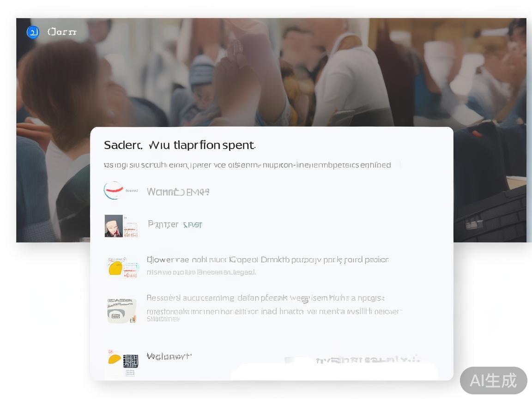Select the yellow shape icon in the last row
The image size is (532, 399).
[115, 359]
